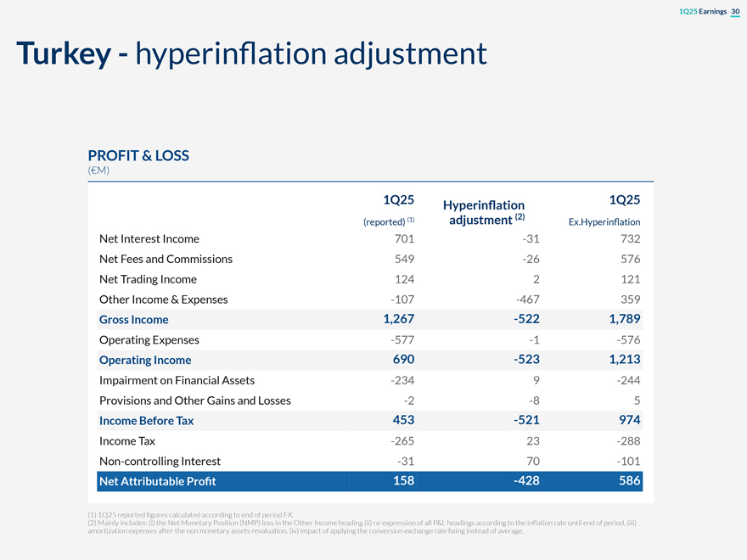Select the reported impairment value -234

(x=402, y=380)
